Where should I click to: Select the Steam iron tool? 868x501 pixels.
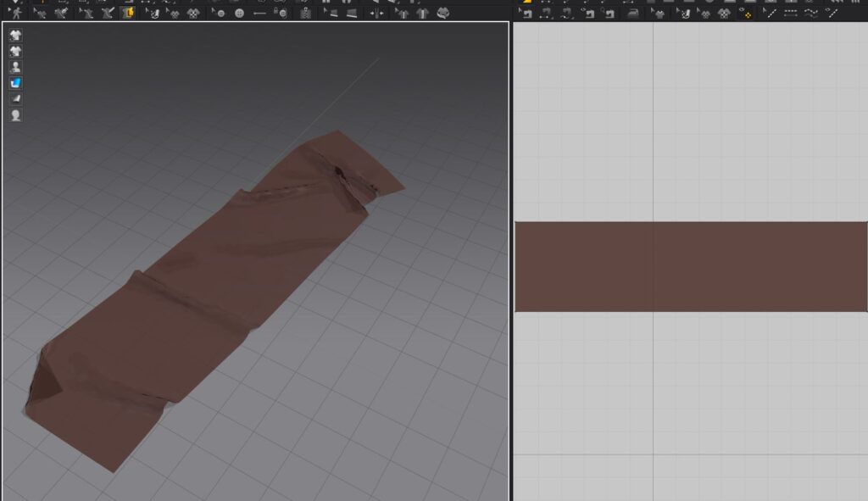[x=632, y=13]
